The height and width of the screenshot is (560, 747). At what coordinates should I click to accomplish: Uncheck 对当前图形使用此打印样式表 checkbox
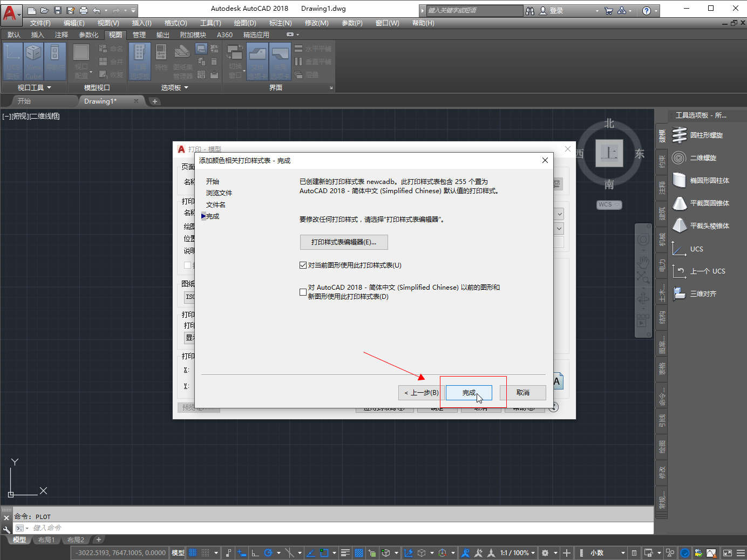(x=303, y=265)
